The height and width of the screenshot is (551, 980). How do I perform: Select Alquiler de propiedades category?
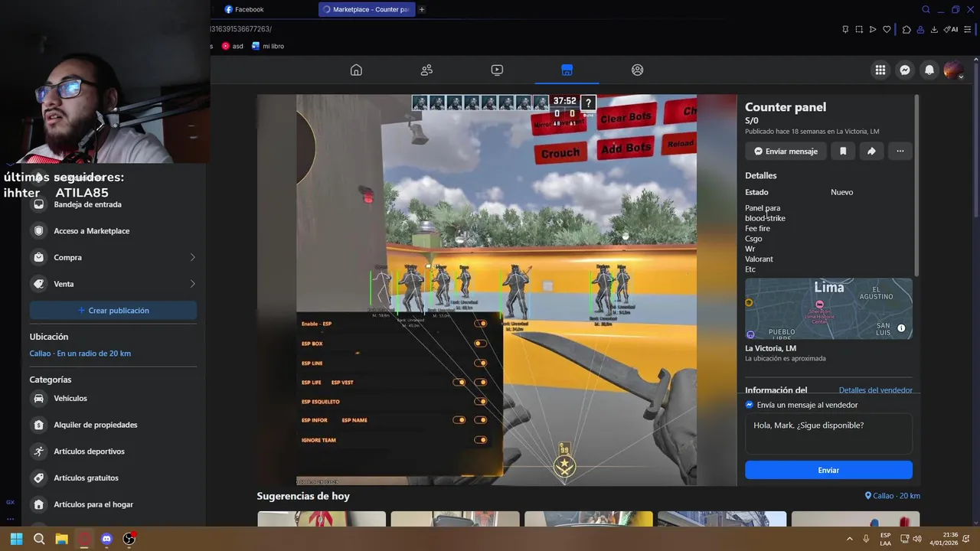coord(113,425)
